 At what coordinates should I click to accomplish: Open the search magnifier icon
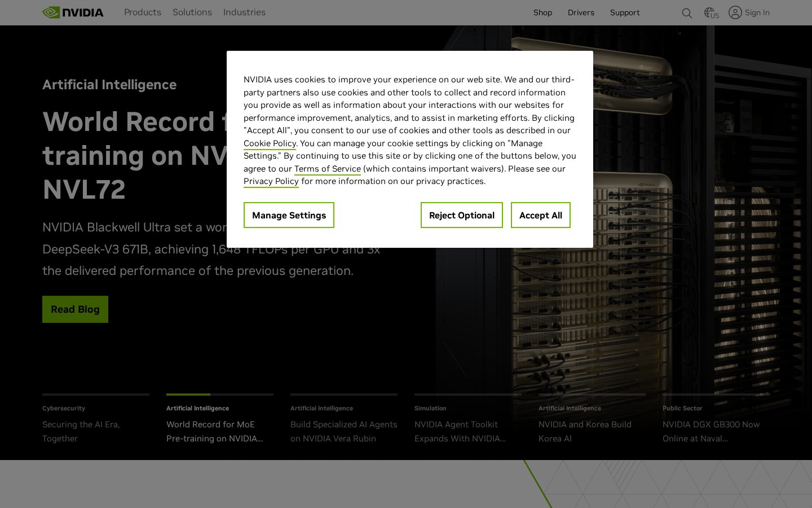tap(687, 13)
